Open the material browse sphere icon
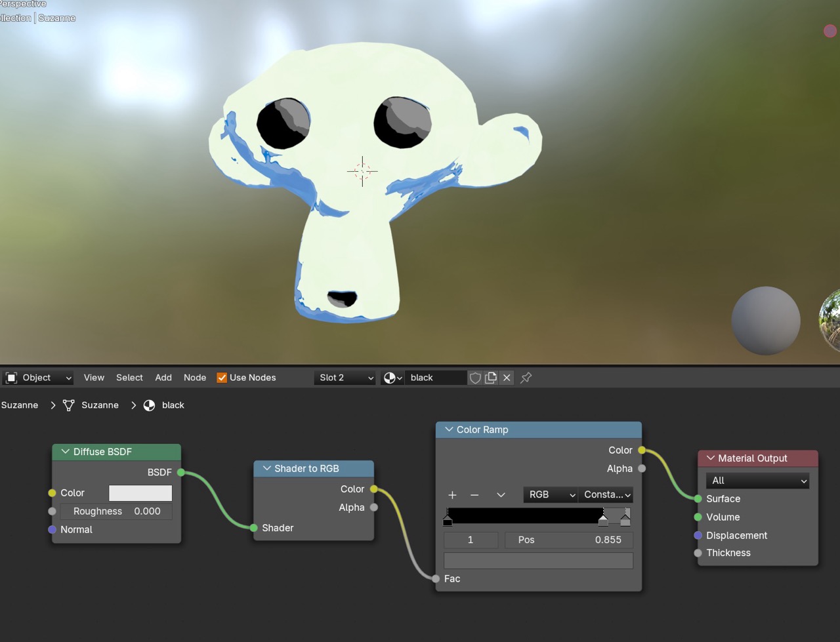This screenshot has width=840, height=642. tap(392, 378)
